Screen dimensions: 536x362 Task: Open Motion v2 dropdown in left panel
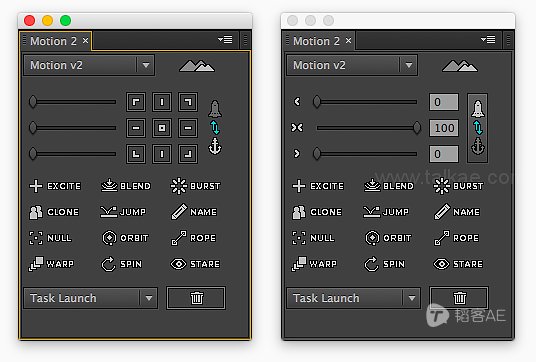click(89, 65)
